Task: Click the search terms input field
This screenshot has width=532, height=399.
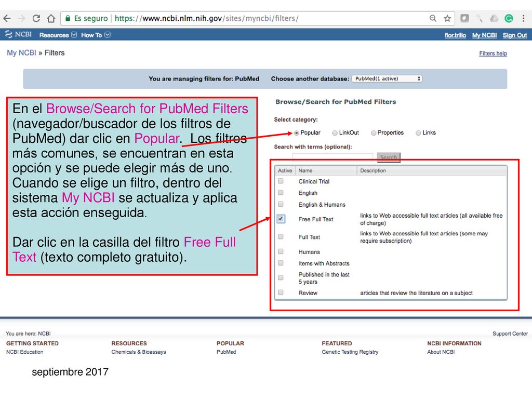Action: pos(332,157)
